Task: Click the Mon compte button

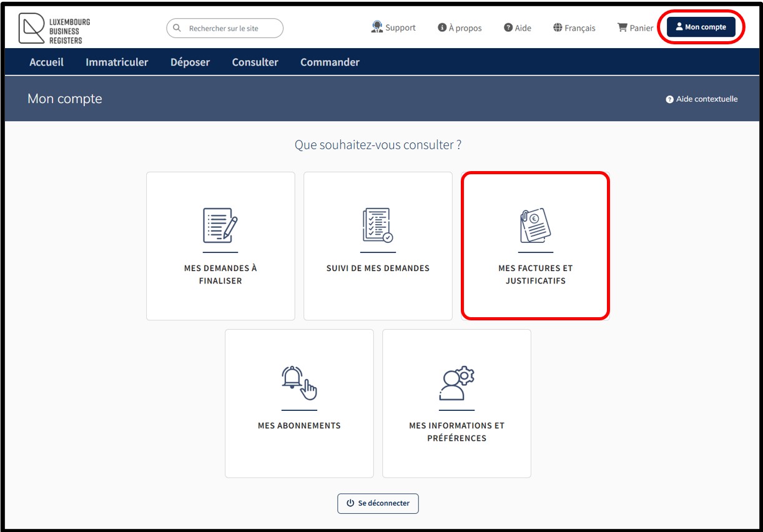Action: 701,27
